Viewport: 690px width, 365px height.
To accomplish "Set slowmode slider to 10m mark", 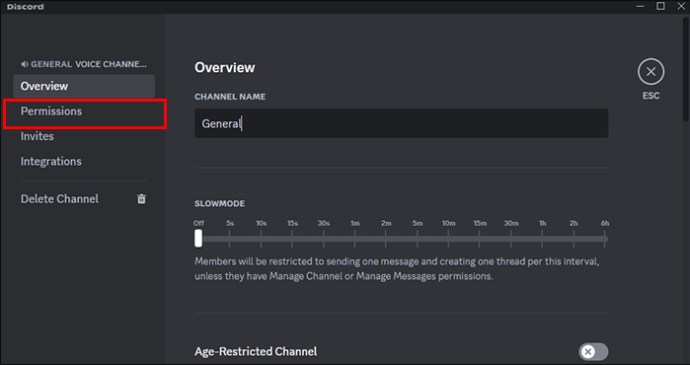I will point(448,239).
